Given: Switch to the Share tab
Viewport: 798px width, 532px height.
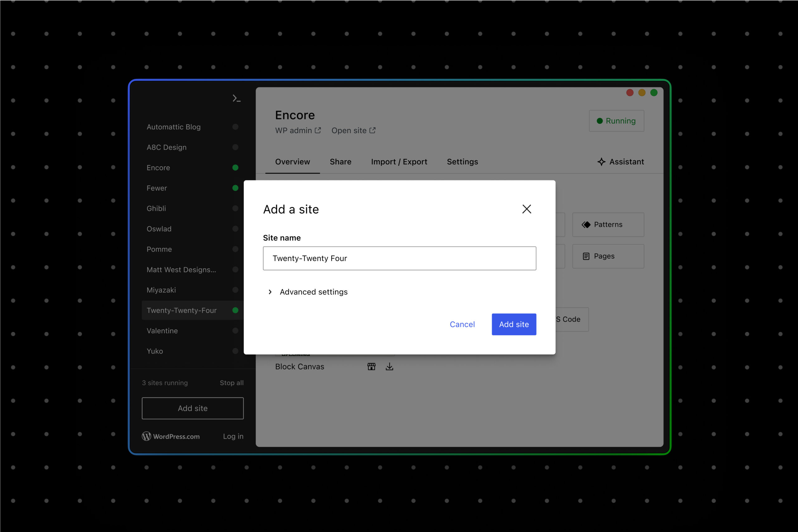Looking at the screenshot, I should click(x=340, y=161).
